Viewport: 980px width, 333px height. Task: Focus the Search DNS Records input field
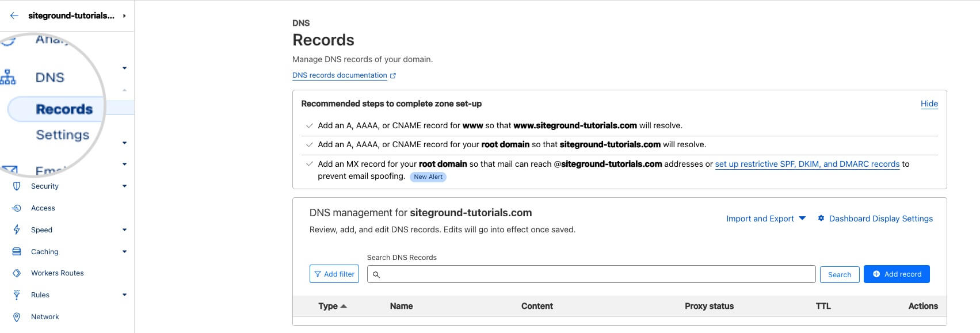tap(591, 274)
